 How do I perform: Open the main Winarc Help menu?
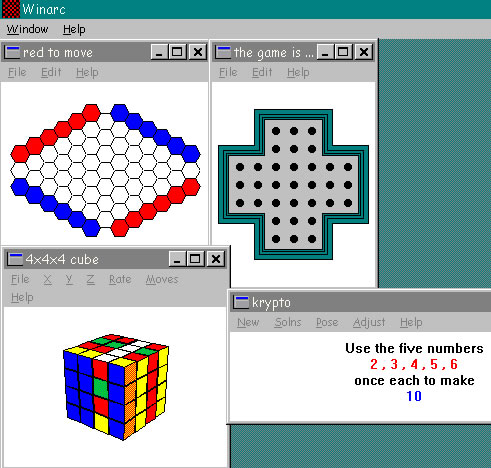74,29
